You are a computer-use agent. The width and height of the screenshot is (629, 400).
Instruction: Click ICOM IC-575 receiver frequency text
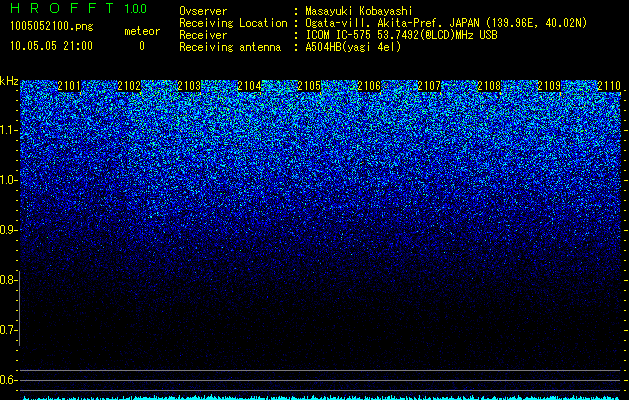pyautogui.click(x=401, y=35)
